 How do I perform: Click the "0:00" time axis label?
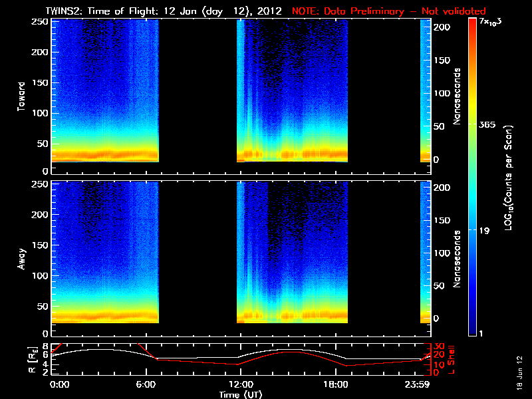tap(59, 385)
